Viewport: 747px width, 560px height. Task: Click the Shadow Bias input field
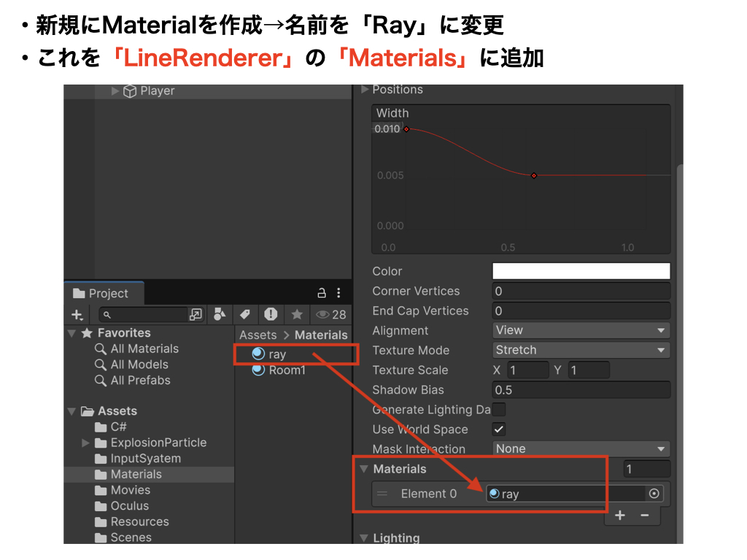click(581, 390)
